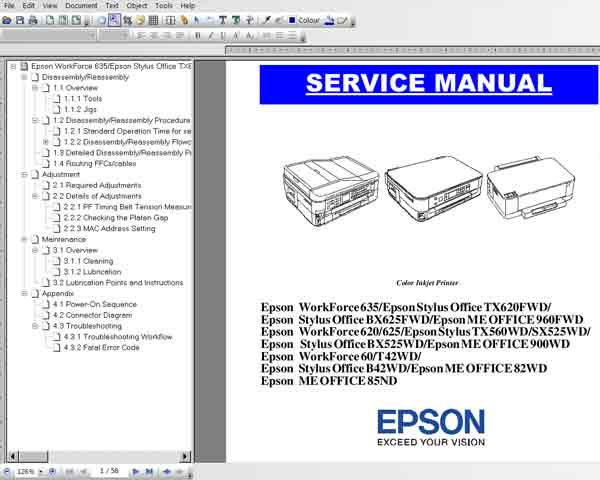Collapse the Appendix bookmark node
Screen dimensions: 600x480
click(24, 294)
